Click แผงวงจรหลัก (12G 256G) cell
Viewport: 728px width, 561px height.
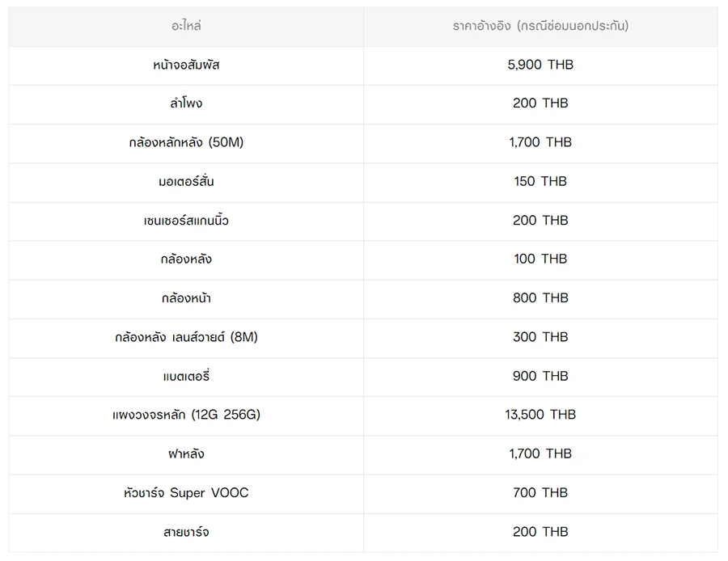point(186,415)
